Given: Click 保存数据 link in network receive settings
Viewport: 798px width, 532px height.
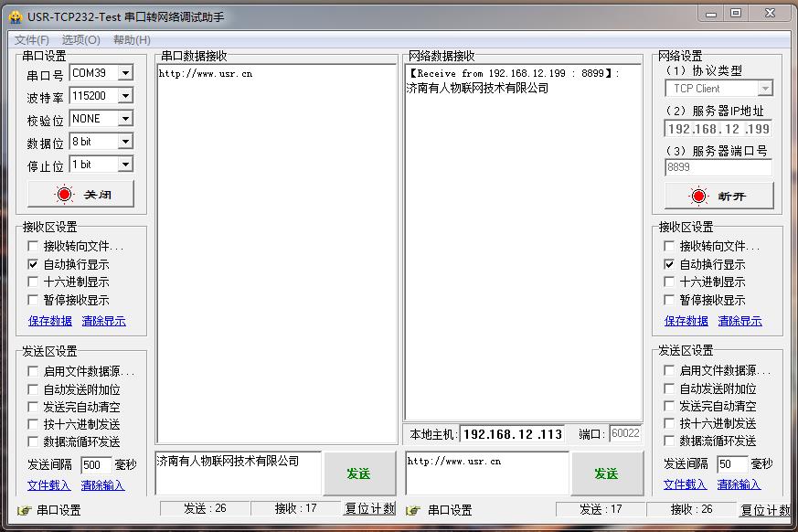Looking at the screenshot, I should pos(686,321).
